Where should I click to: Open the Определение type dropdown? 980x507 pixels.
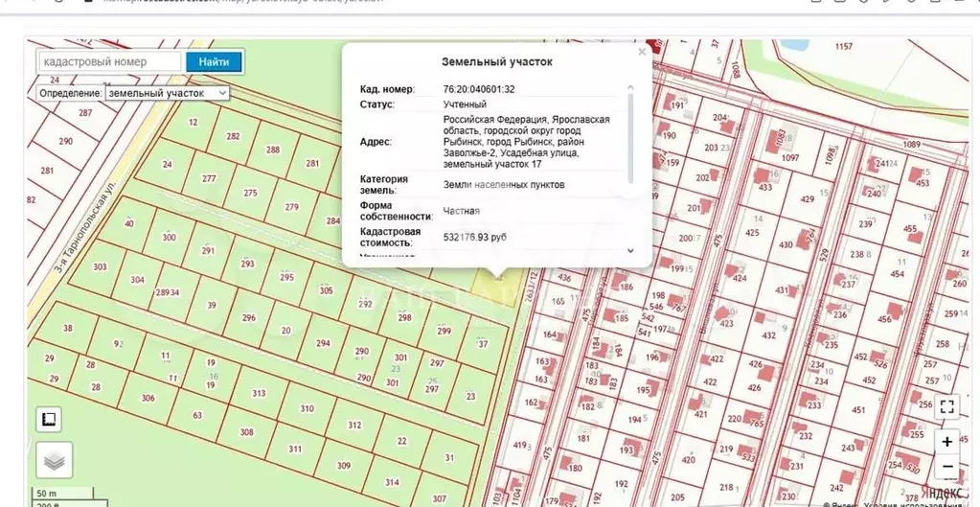click(168, 93)
